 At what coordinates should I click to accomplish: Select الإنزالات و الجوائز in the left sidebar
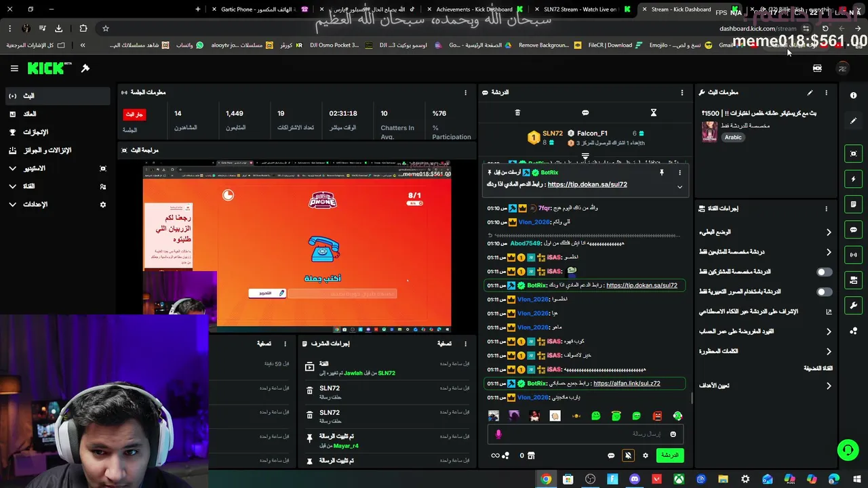[56, 150]
